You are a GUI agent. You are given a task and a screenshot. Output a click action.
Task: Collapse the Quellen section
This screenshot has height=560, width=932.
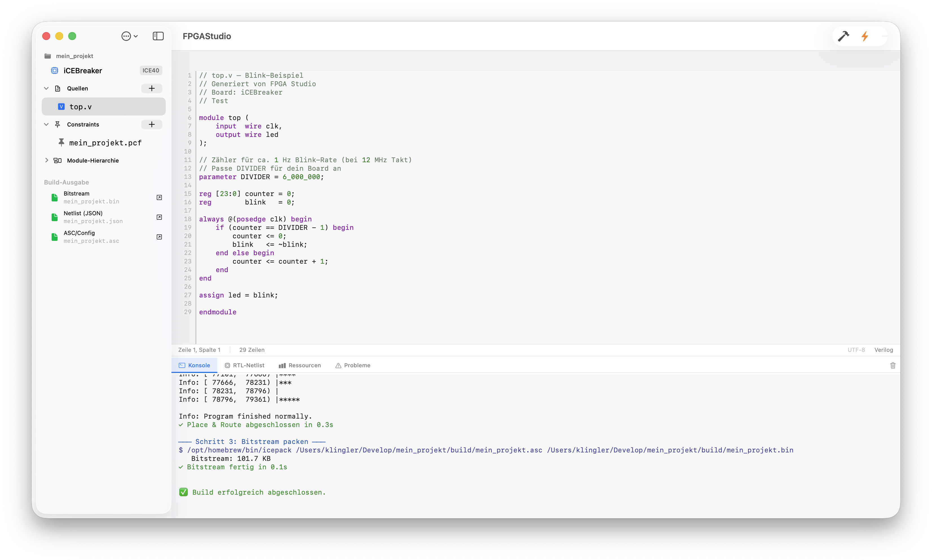click(47, 88)
